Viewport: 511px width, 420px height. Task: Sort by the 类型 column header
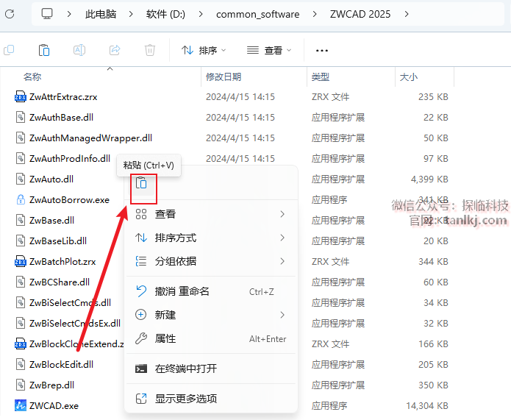click(321, 77)
